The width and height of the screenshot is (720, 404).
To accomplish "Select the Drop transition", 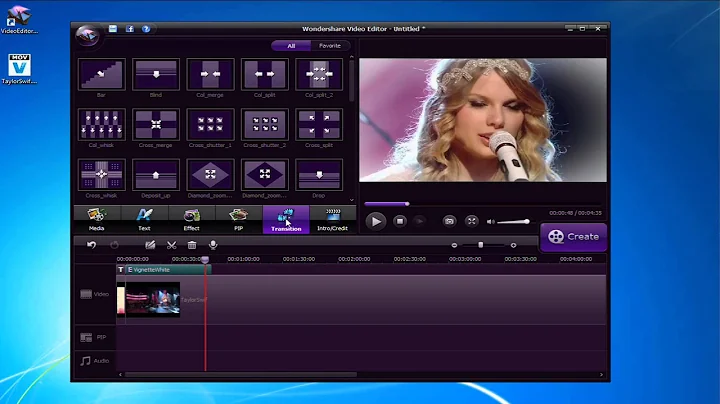I will [x=319, y=174].
